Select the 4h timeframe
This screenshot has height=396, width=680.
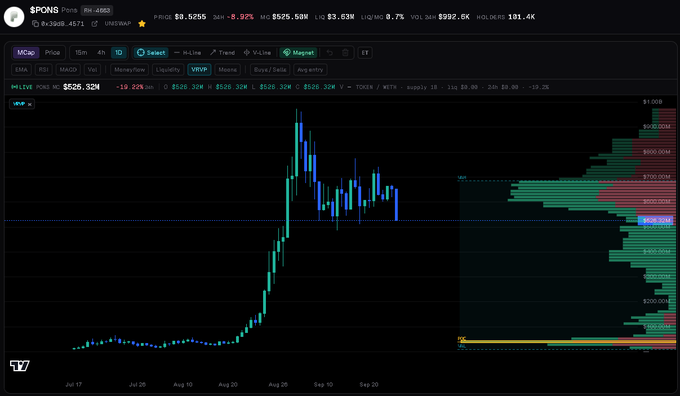point(101,52)
